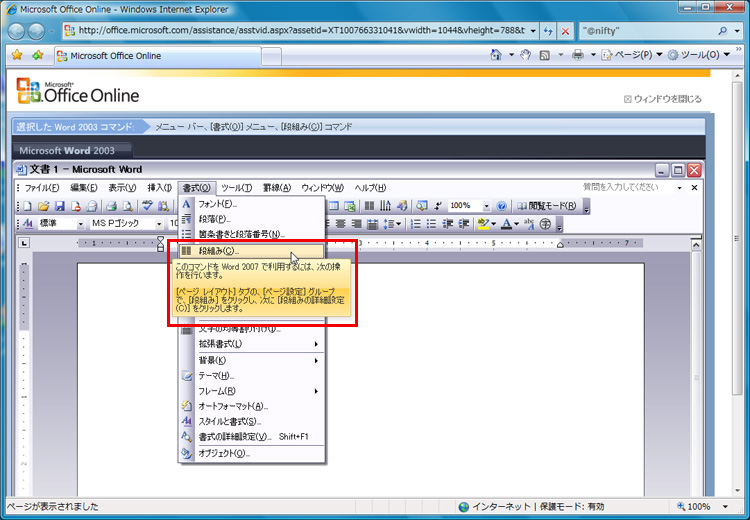This screenshot has height=520, width=750.
Task: Open the 表示(V) menu in Word
Action: (122, 188)
